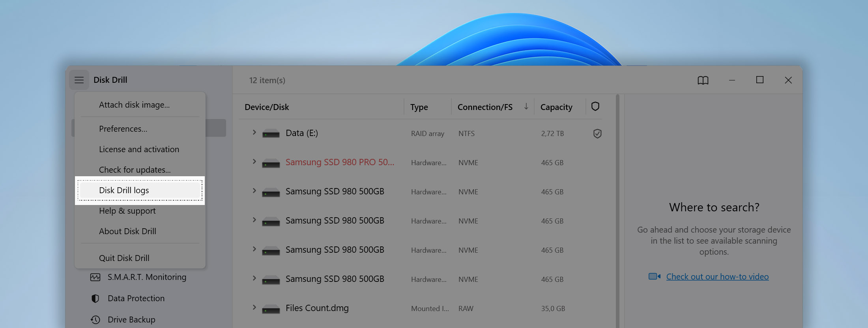Click the Data (E:) drive icon

pyautogui.click(x=271, y=134)
